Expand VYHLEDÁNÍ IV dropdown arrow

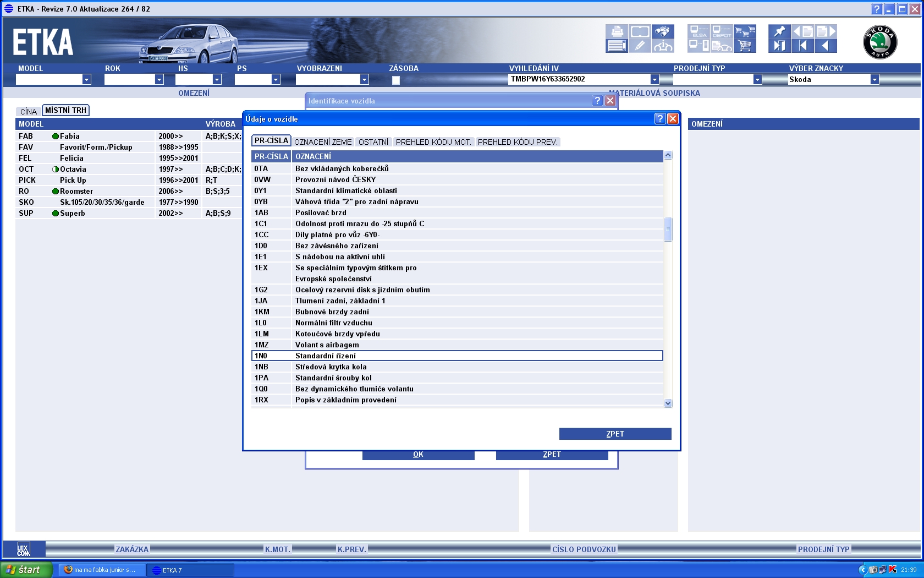654,79
